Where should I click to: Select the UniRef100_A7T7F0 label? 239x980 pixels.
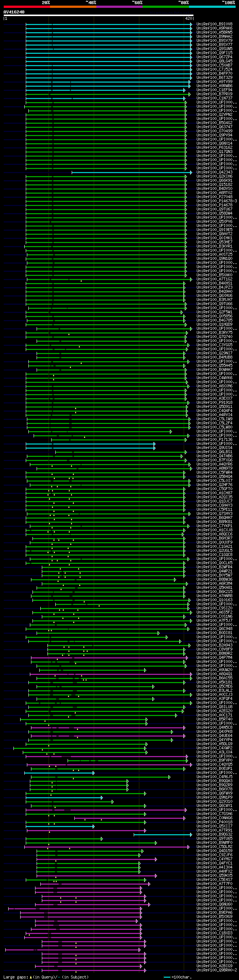(x=214, y=884)
